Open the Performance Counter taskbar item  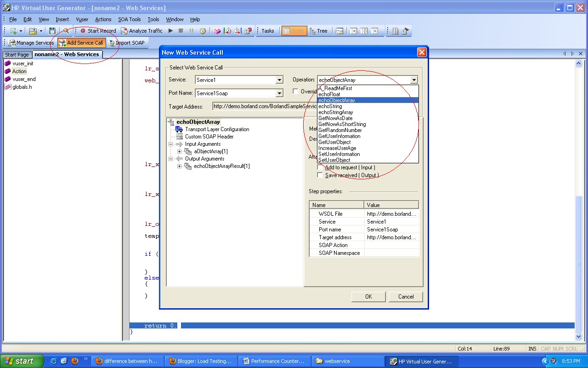coord(275,361)
